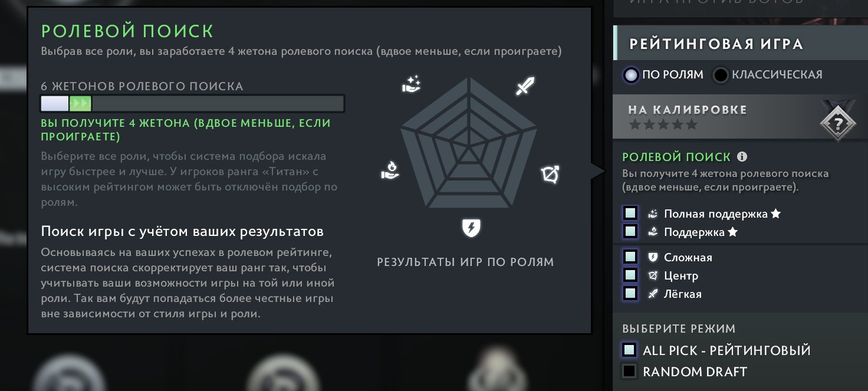Click the role queue tokens progress bar
The height and width of the screenshot is (391, 868).
192,104
